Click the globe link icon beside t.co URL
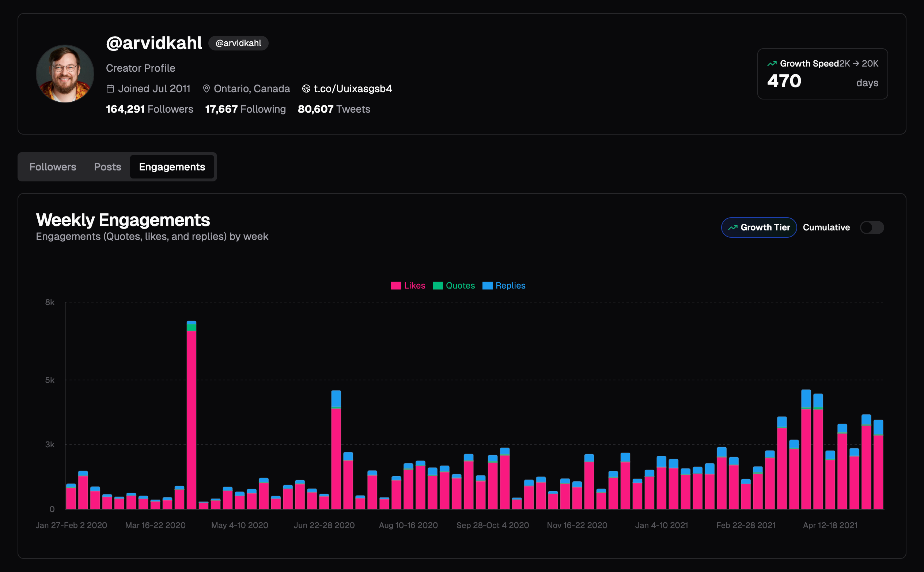 click(x=306, y=89)
